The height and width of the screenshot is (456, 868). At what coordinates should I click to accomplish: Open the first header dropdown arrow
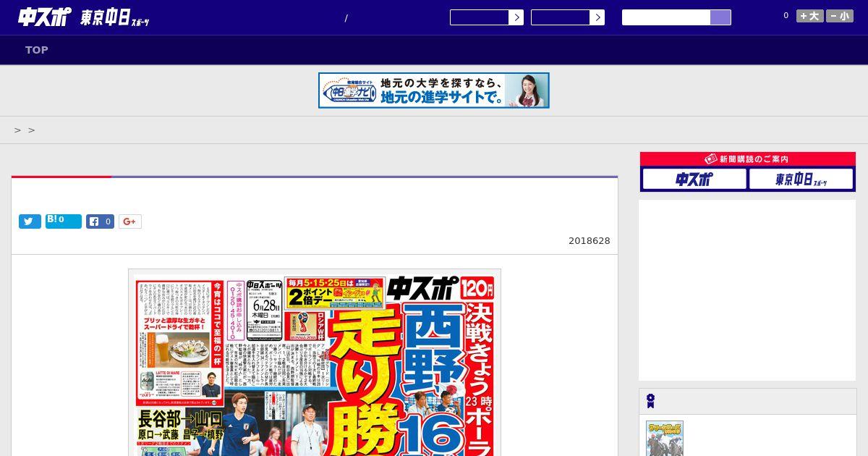tap(516, 17)
